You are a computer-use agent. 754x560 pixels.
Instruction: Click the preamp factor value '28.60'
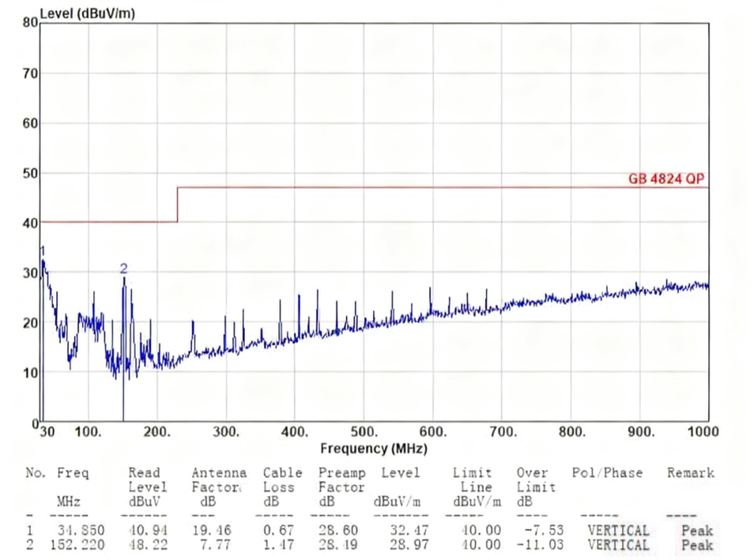(338, 530)
